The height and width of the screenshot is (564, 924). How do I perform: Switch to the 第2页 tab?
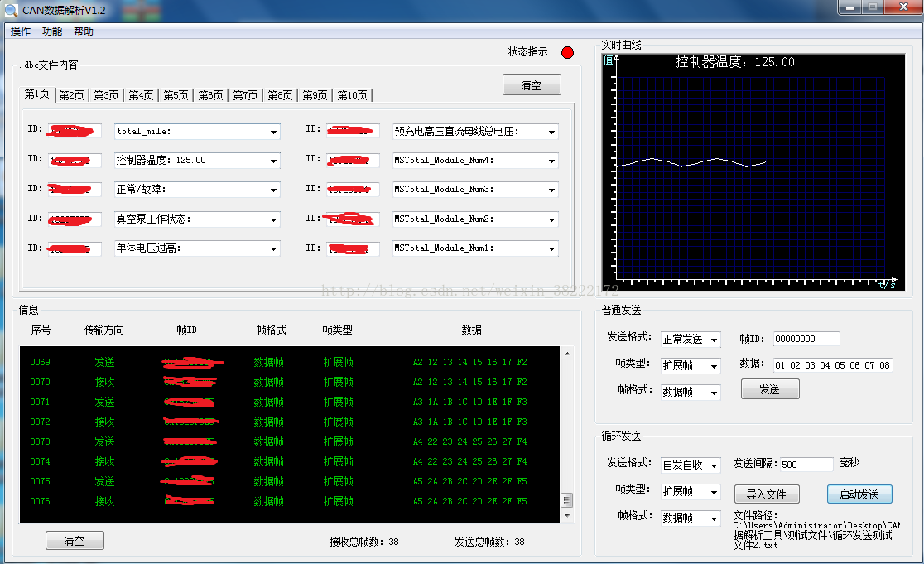71,95
